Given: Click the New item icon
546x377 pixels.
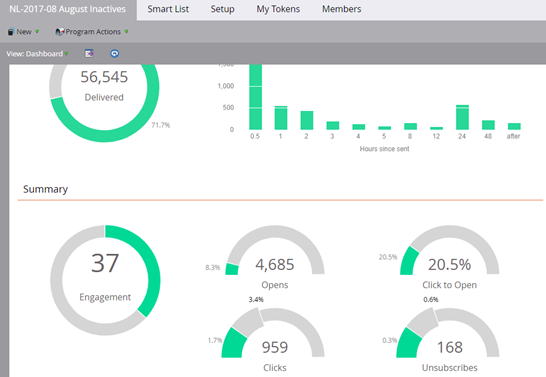Looking at the screenshot, I should [11, 32].
